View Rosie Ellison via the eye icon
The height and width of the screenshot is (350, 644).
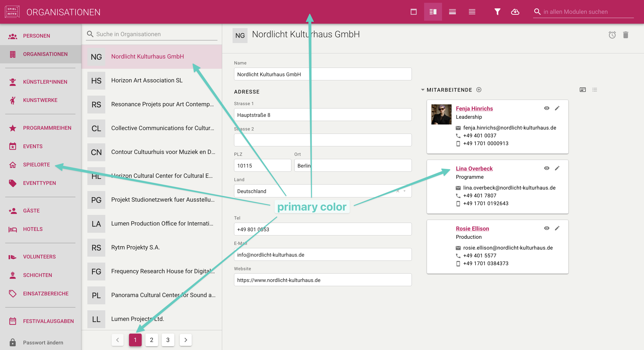tap(547, 228)
